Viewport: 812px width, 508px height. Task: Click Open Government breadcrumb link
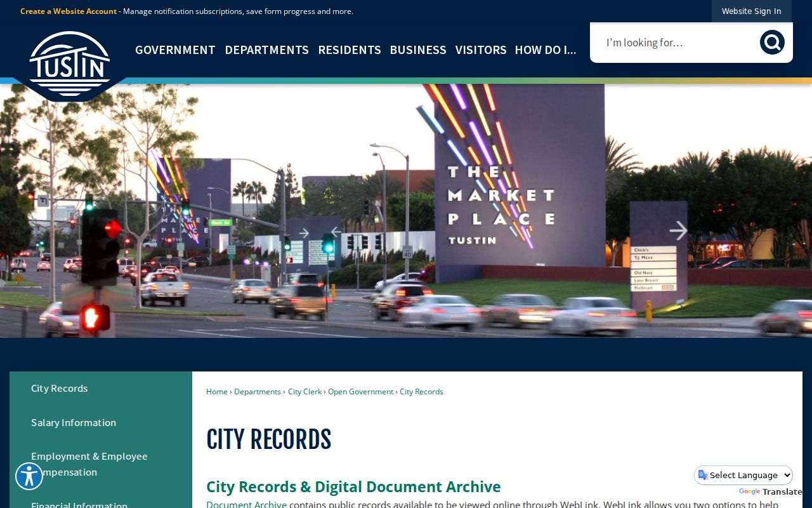click(360, 392)
